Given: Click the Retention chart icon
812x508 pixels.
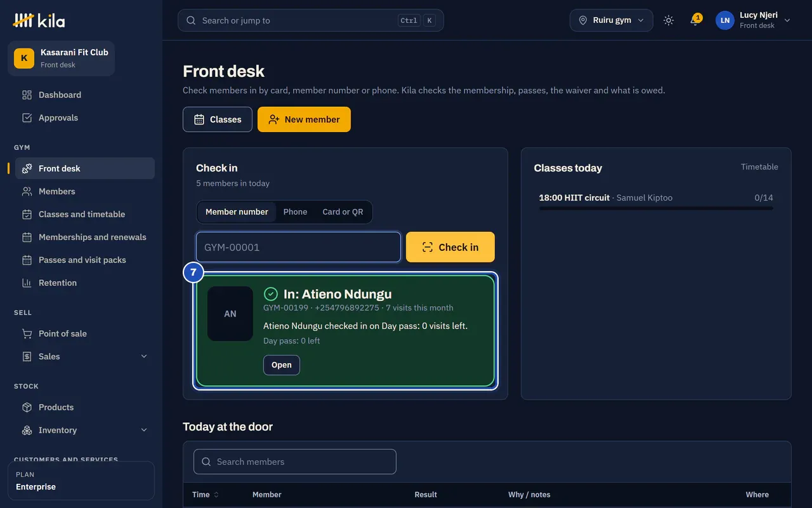Looking at the screenshot, I should coord(27,283).
